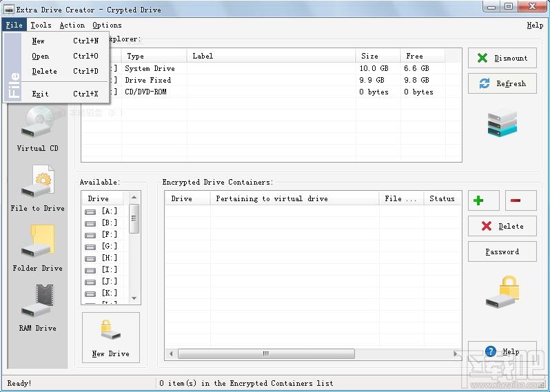Click Ready! in the status bar
The height and width of the screenshot is (392, 550).
point(19,383)
